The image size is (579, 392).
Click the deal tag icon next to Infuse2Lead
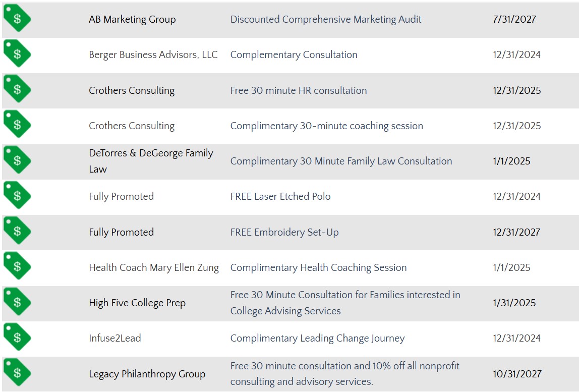coord(17,337)
